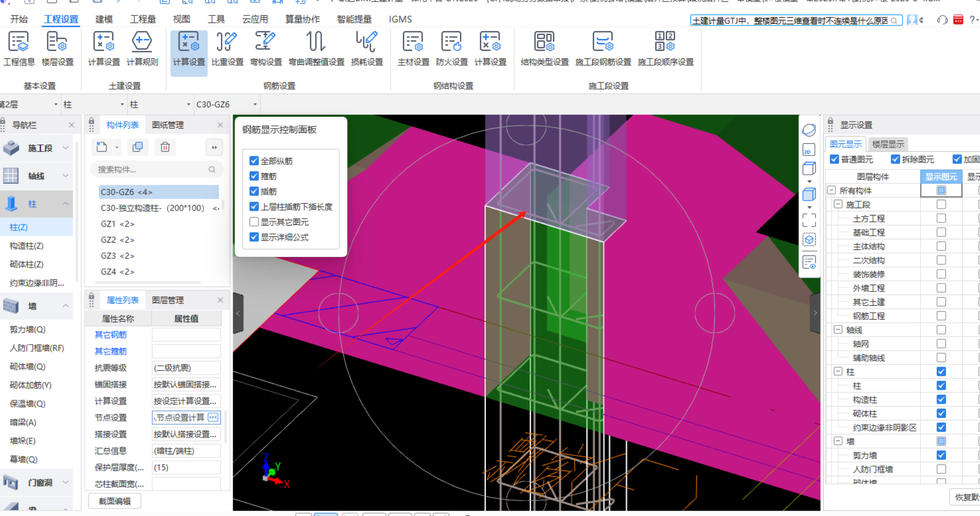The image size is (980, 516).
Task: Open 计算规则 calculation rules
Action: tap(142, 49)
